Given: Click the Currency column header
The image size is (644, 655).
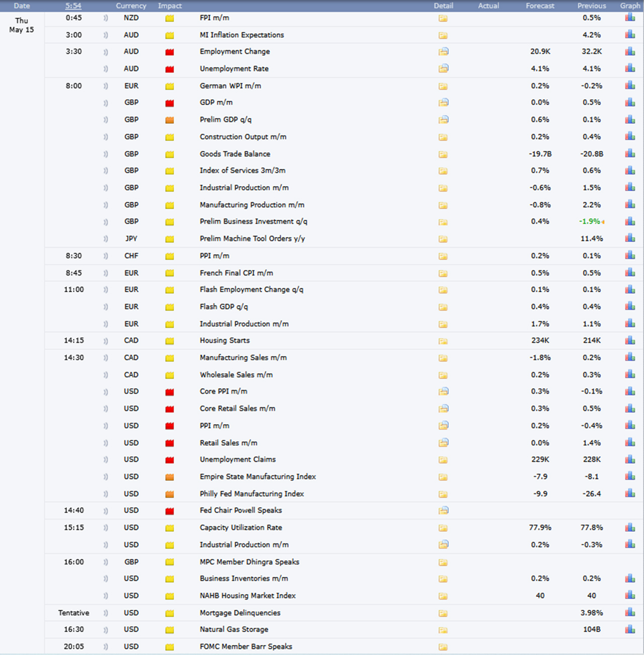Looking at the screenshot, I should point(131,6).
